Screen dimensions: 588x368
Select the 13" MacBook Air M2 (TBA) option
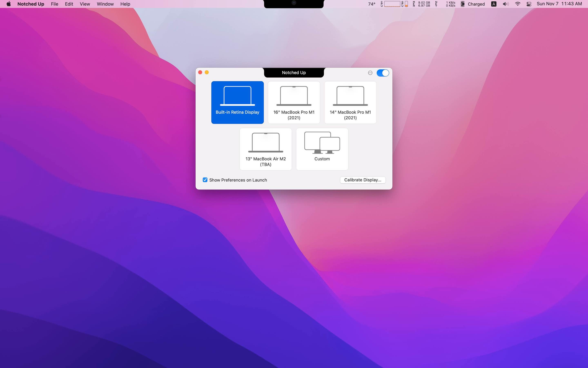click(x=266, y=149)
